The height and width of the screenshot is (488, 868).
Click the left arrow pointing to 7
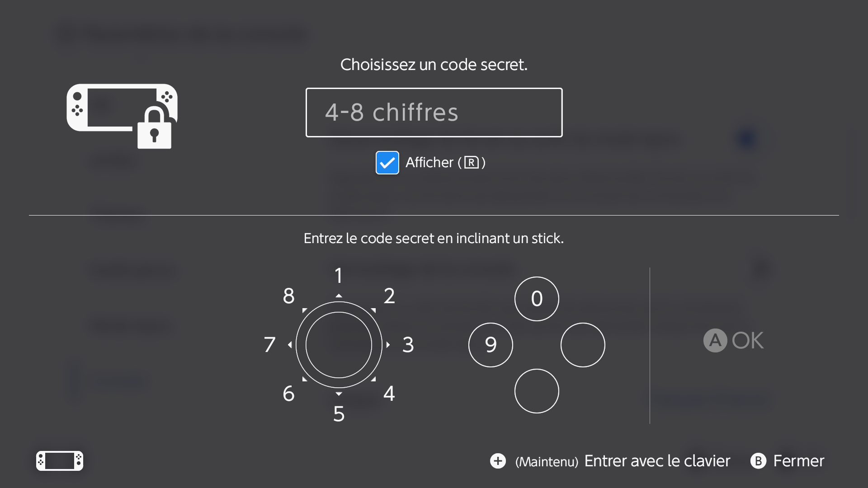pos(290,345)
